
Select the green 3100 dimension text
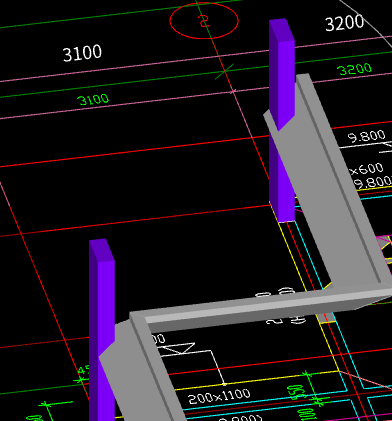click(93, 100)
